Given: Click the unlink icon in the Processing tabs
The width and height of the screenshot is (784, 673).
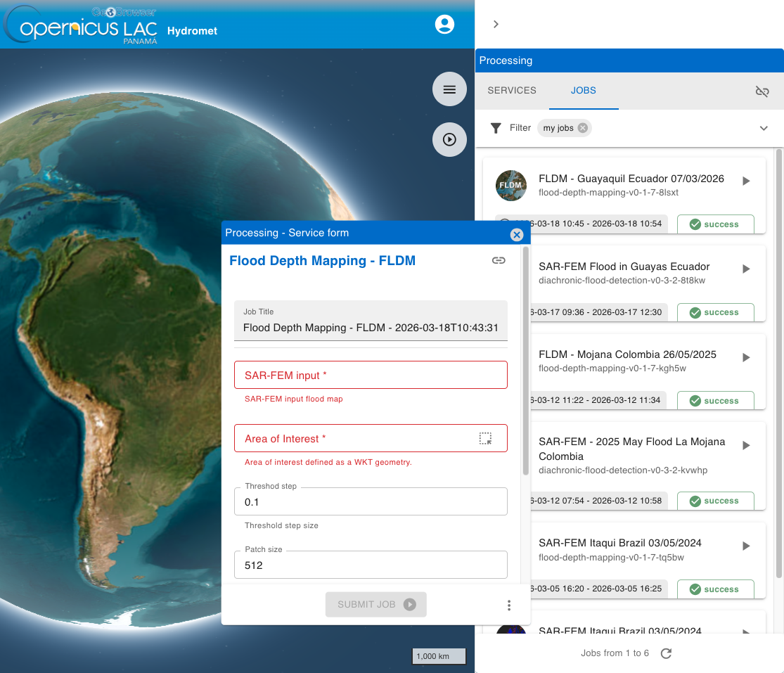Looking at the screenshot, I should pyautogui.click(x=761, y=91).
